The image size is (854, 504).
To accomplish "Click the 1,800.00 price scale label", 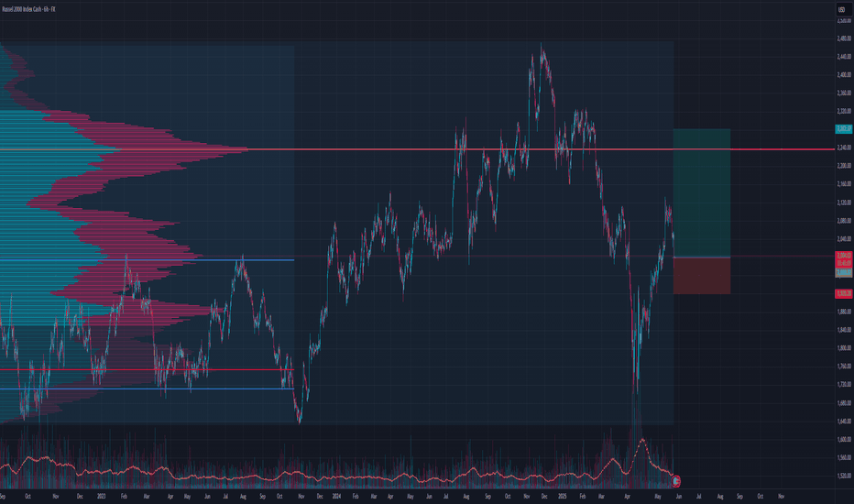I will point(844,348).
